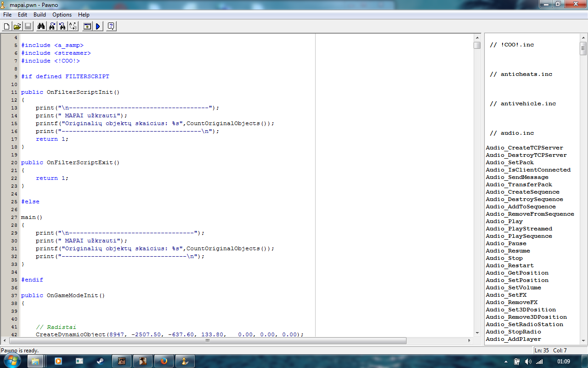The height and width of the screenshot is (368, 588).
Task: Select Audio_SetRadioStation in the function list
Action: tap(524, 324)
